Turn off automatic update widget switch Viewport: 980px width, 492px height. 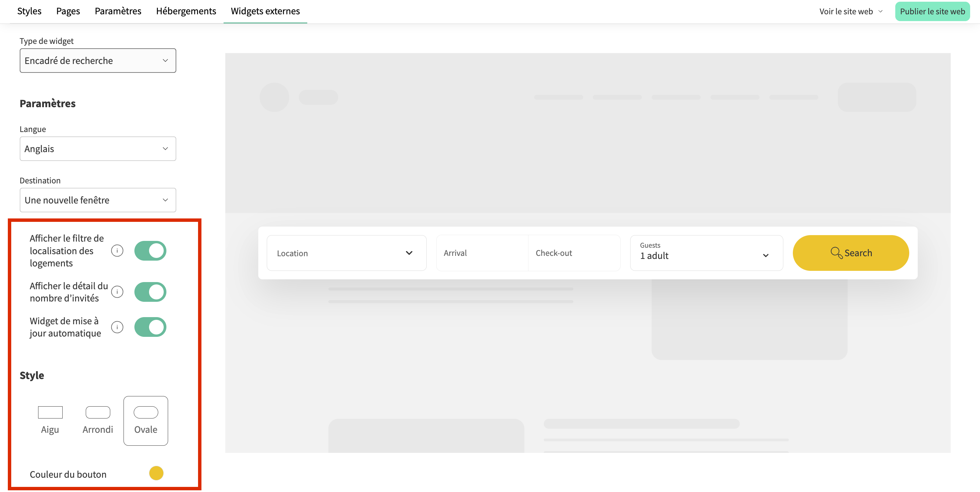150,327
